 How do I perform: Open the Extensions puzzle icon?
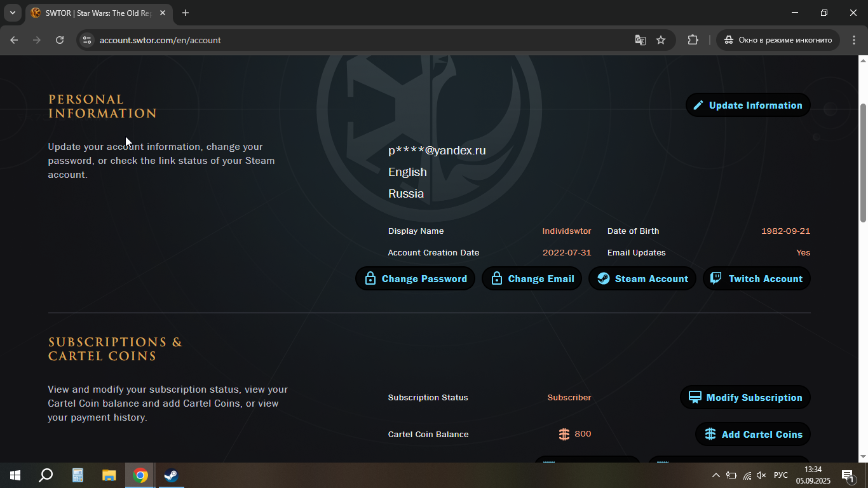(x=693, y=40)
